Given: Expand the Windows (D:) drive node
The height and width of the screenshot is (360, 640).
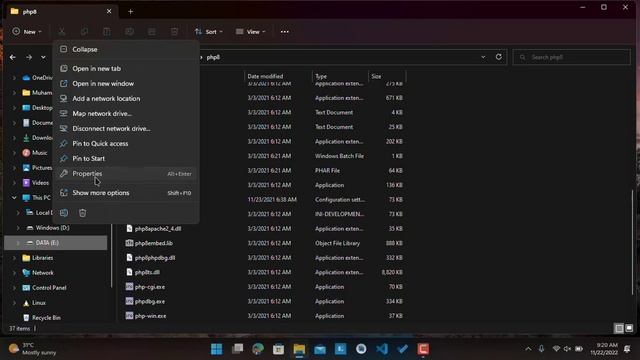Looking at the screenshot, I should pyautogui.click(x=18, y=228).
